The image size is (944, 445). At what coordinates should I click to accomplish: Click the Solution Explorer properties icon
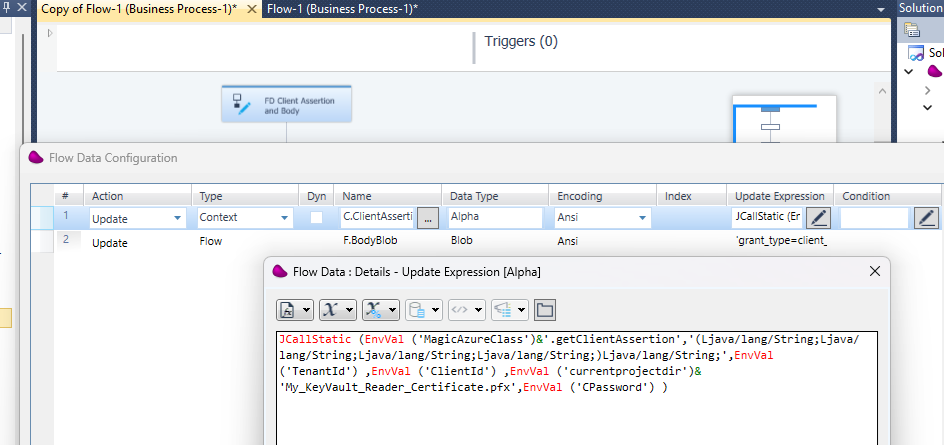[913, 30]
